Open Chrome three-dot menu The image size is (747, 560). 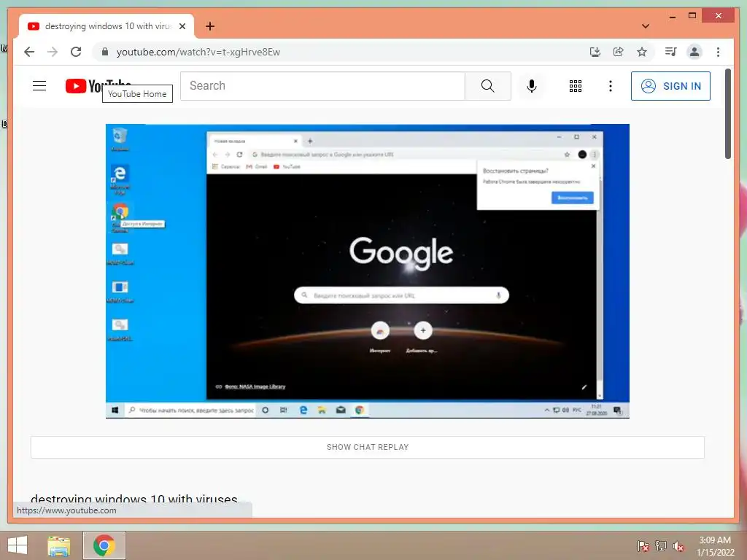point(718,52)
